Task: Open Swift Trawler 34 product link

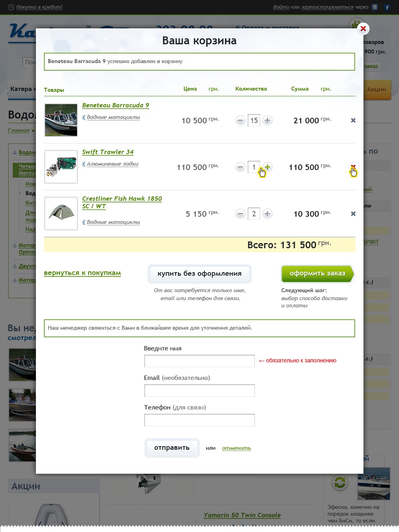Action: tap(108, 152)
